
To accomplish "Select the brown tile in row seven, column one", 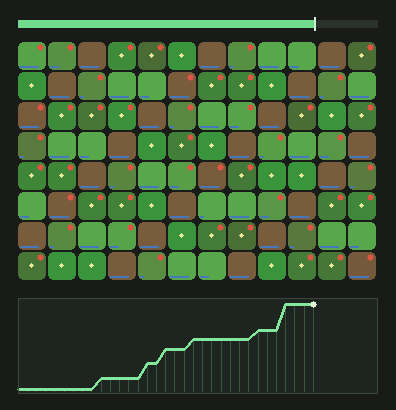I will 32,236.
